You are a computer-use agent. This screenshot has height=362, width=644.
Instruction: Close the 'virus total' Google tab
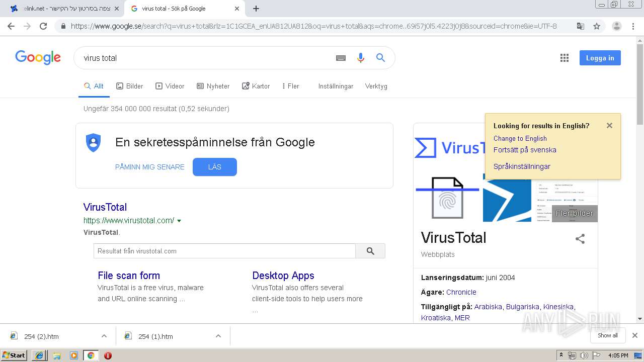237,9
